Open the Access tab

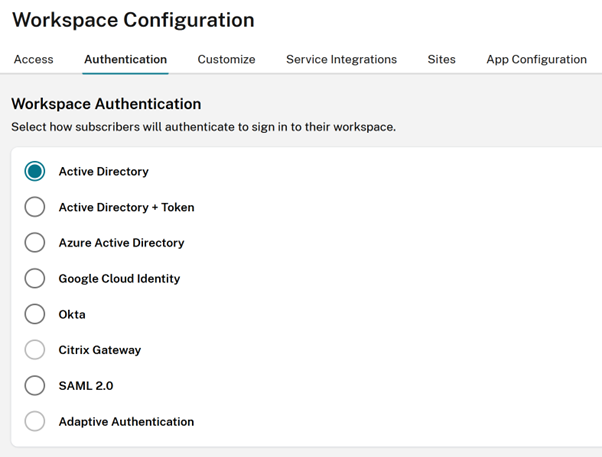point(33,60)
